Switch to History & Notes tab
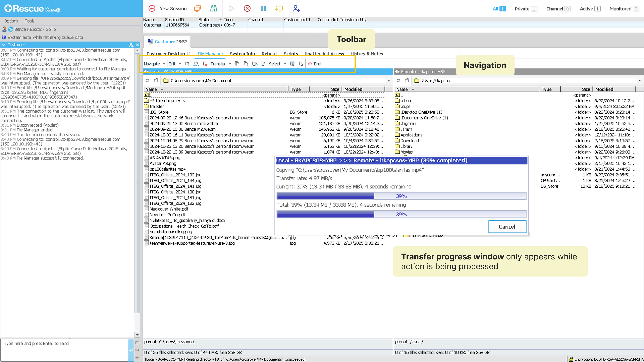Image resolution: width=644 pixels, height=362 pixels. 366,54
